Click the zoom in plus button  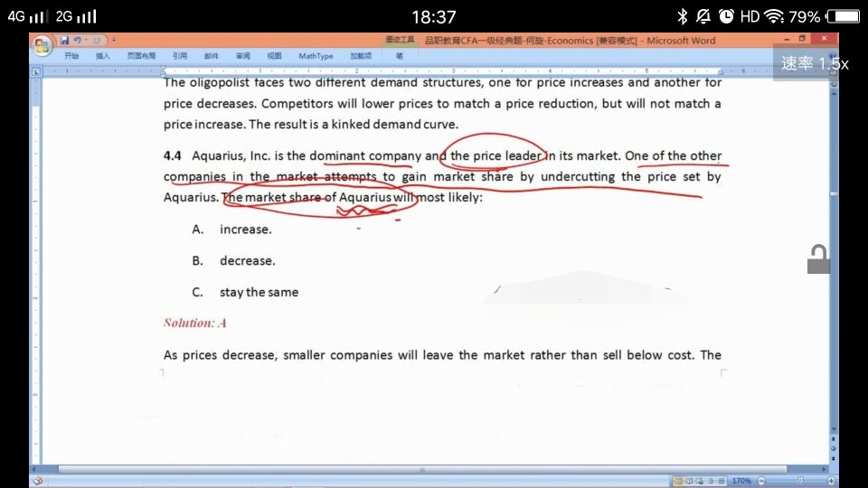(831, 481)
